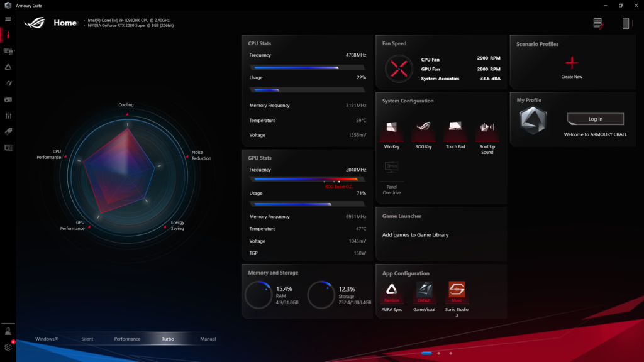Switch to Windows® operating mode
The width and height of the screenshot is (644, 362).
47,339
